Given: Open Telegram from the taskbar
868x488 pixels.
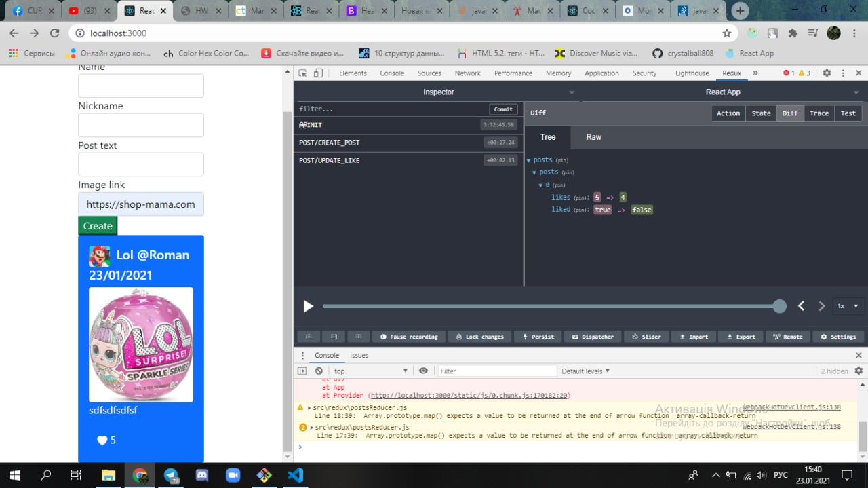Looking at the screenshot, I should [x=171, y=475].
